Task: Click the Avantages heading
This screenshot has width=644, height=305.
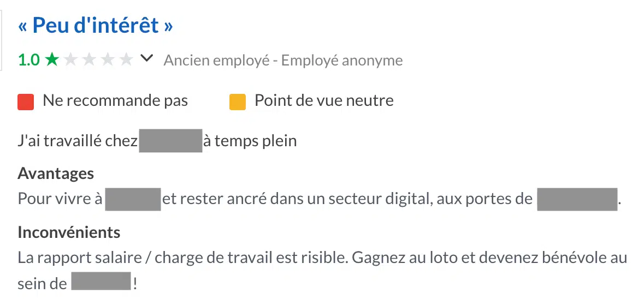Action: point(56,174)
